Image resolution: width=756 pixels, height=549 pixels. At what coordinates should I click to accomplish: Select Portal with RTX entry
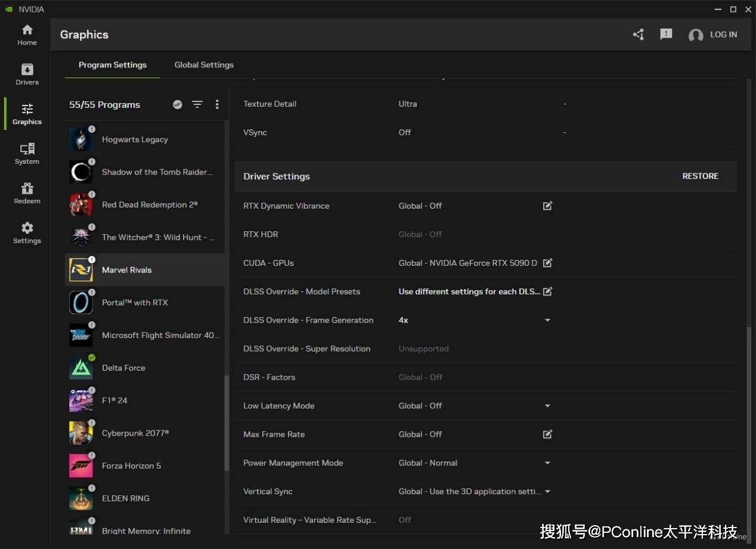(145, 303)
